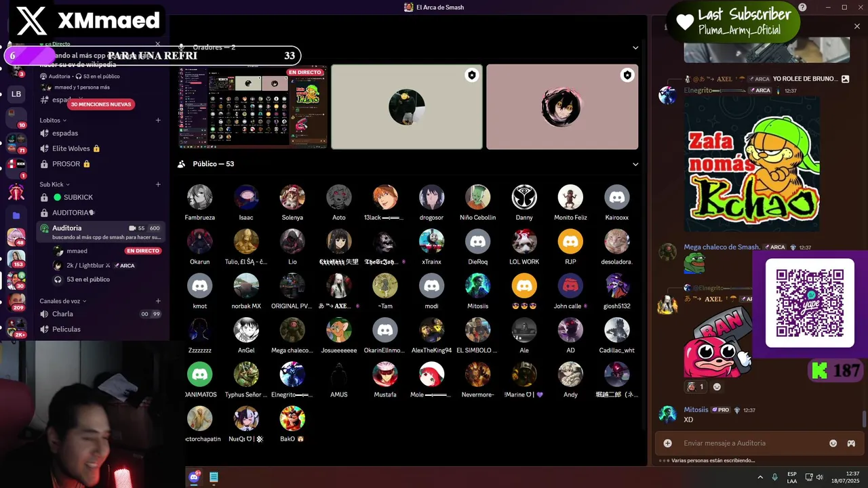The image size is (868, 488).
Task: Collapse the Oradores section
Action: (635, 47)
